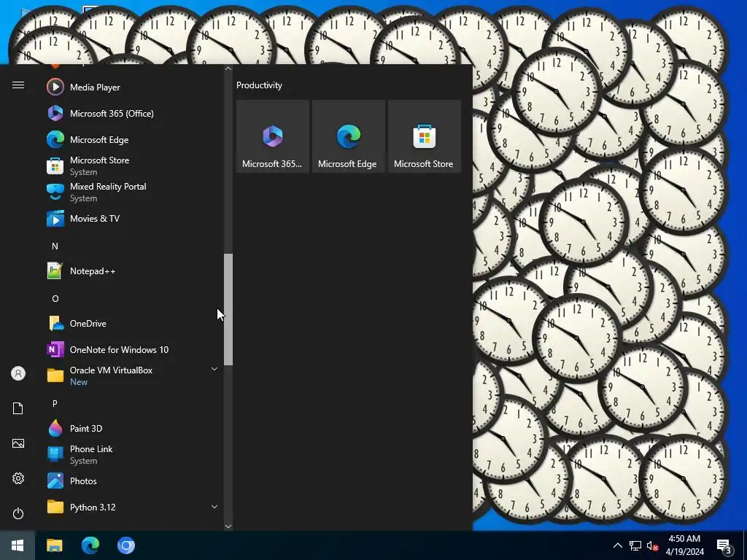The width and height of the screenshot is (747, 560).
Task: Click the Microsoft 365 productivity tile
Action: click(x=273, y=136)
